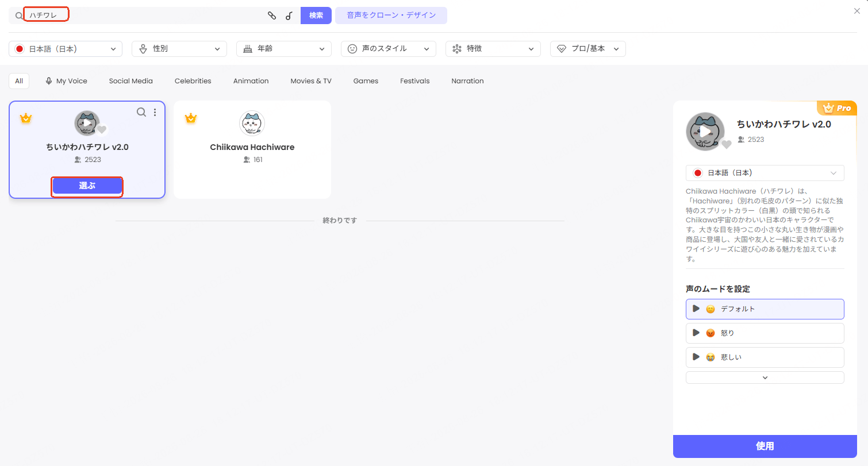The width and height of the screenshot is (868, 466).
Task: Click the Pro badge in the detail panel
Action: click(838, 108)
